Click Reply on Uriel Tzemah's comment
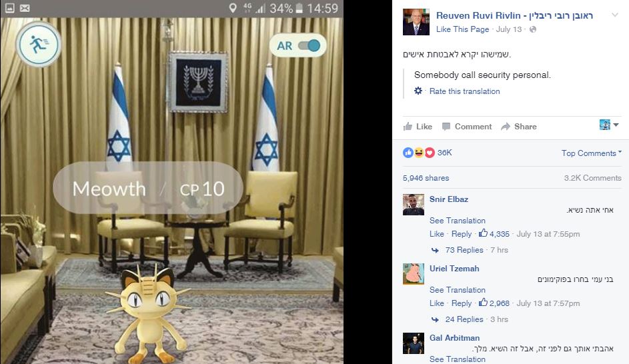 click(462, 303)
